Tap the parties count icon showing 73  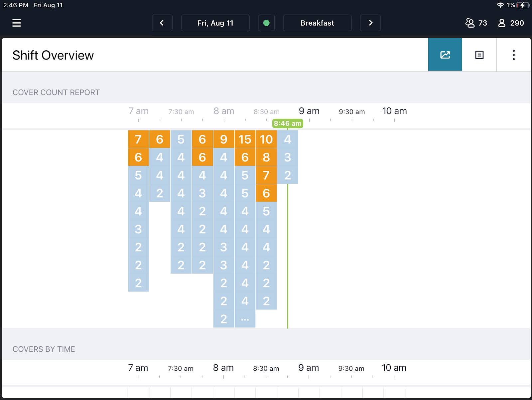point(470,23)
